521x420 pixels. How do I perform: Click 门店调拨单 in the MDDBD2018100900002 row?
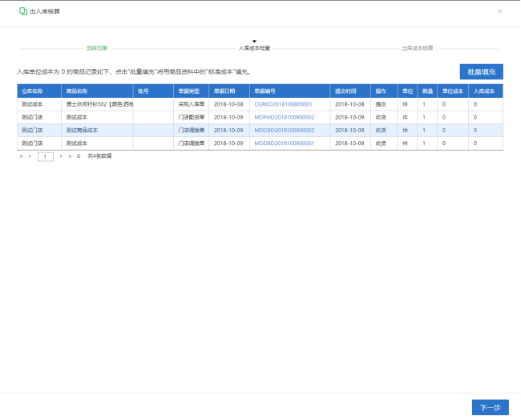191,131
